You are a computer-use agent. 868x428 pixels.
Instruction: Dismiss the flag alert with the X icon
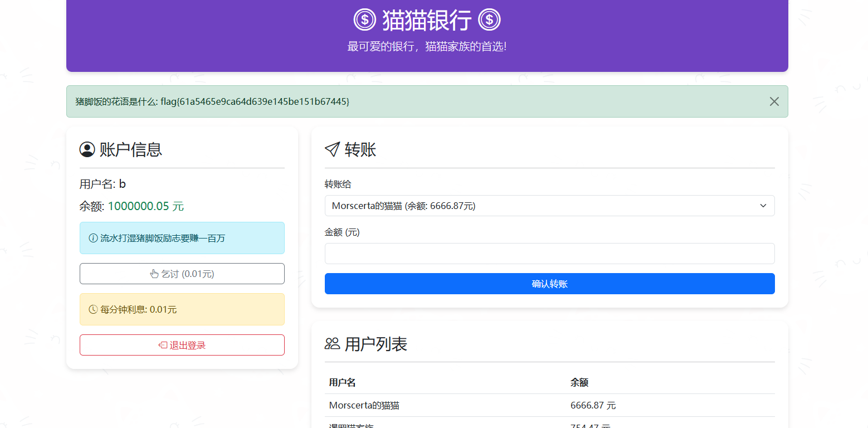click(x=774, y=101)
